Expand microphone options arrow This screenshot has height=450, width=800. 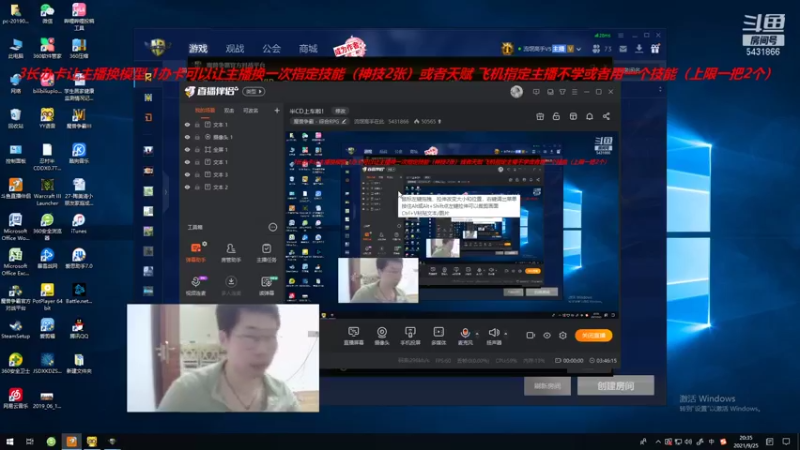[x=477, y=334]
